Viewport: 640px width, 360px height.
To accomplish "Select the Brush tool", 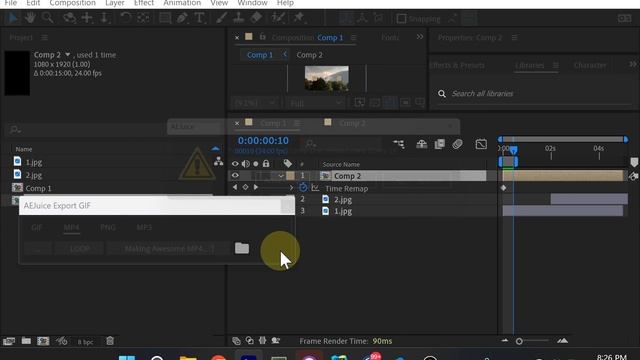I will pyautogui.click(x=221, y=18).
